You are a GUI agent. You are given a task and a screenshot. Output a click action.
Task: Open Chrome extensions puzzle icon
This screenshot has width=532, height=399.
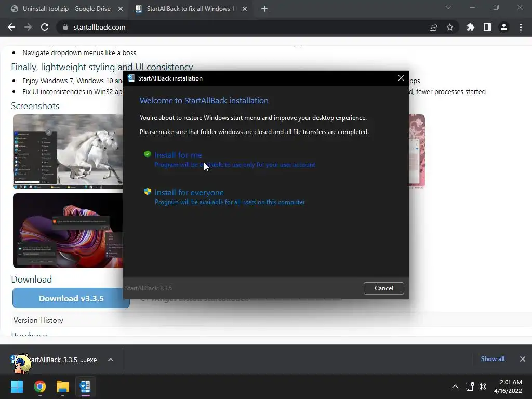click(471, 27)
